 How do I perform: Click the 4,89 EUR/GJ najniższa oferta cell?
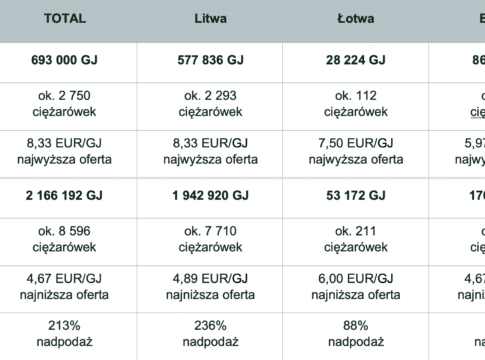pyautogui.click(x=210, y=287)
